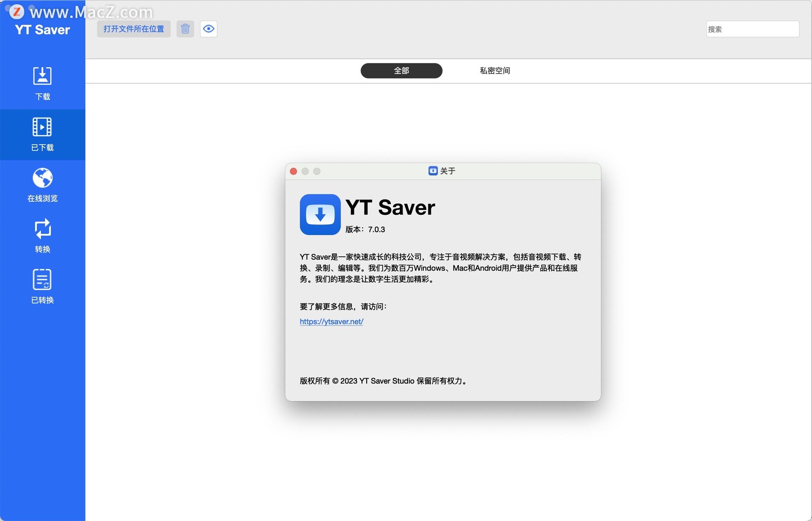The height and width of the screenshot is (521, 812).
Task: Switch to the 私密空间 tab
Action: (495, 71)
